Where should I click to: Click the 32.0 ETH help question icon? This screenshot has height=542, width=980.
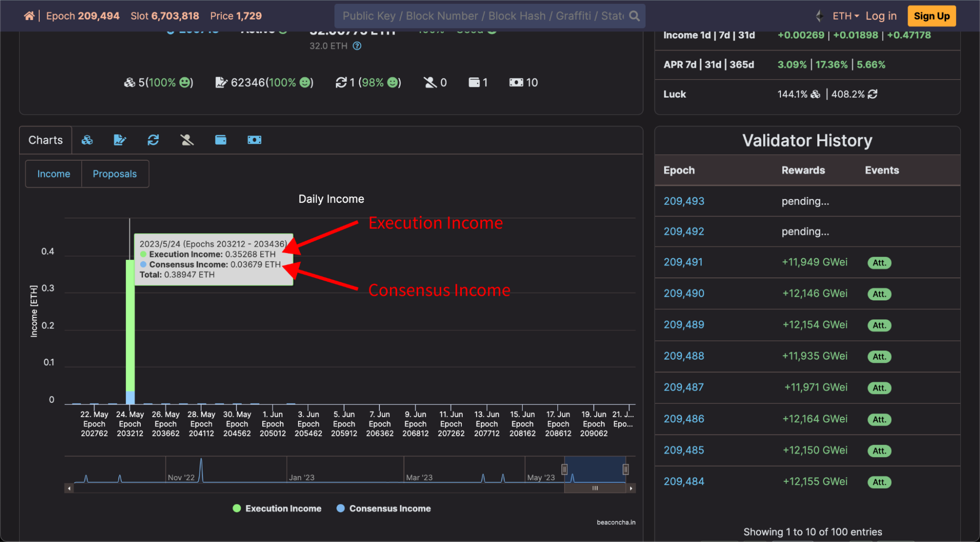[x=357, y=46]
